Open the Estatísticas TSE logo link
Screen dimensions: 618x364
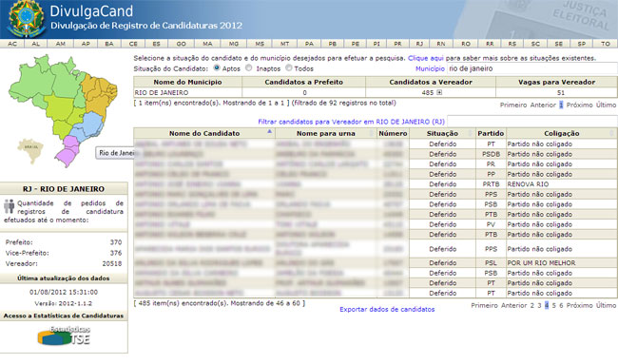pos(65,336)
